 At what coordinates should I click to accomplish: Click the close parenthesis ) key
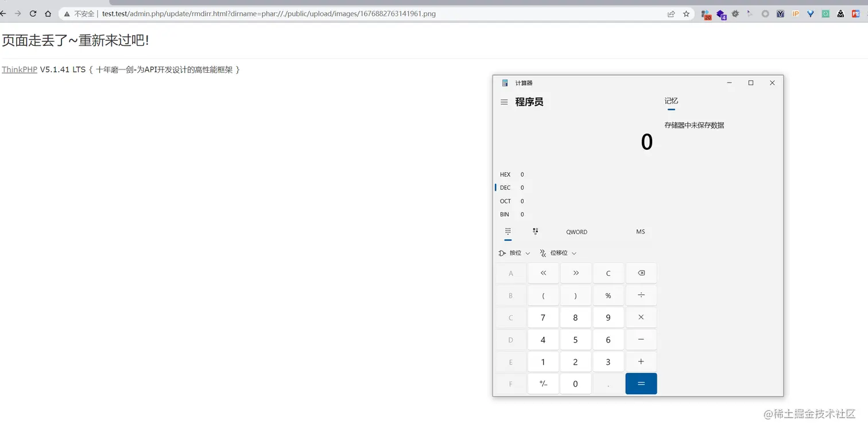pos(576,295)
